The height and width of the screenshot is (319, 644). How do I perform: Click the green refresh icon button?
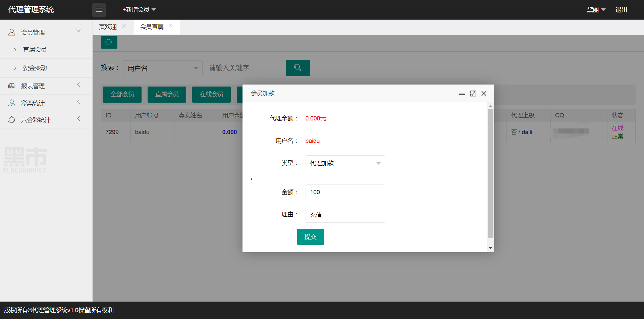pyautogui.click(x=109, y=42)
